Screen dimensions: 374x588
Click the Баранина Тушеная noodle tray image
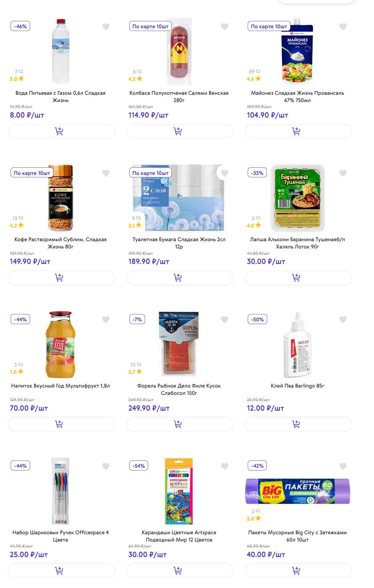click(297, 198)
